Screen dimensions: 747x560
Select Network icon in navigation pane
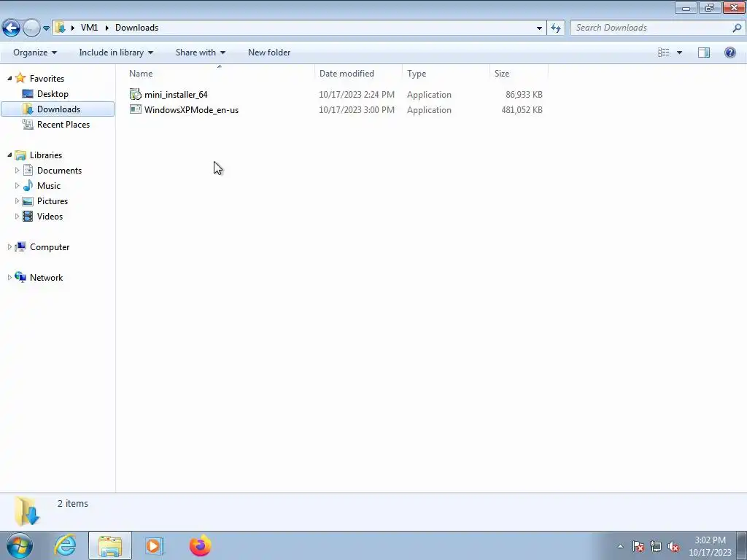[20, 277]
